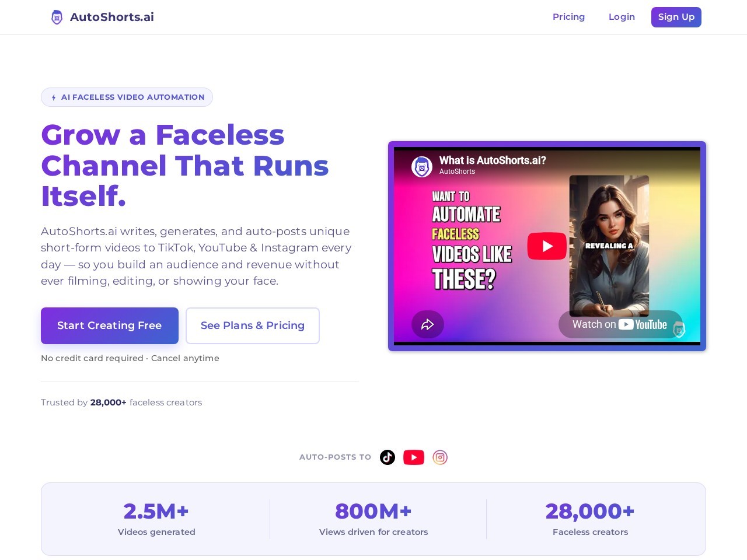Image resolution: width=747 pixels, height=560 pixels.
Task: Play the What is AutoShorts.ai video
Action: click(547, 246)
